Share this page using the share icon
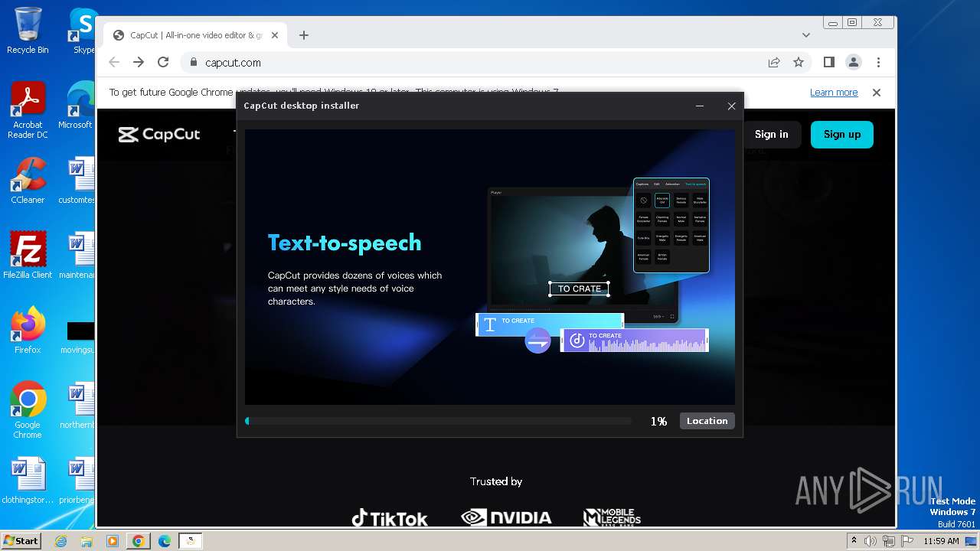The height and width of the screenshot is (551, 980). [x=774, y=63]
